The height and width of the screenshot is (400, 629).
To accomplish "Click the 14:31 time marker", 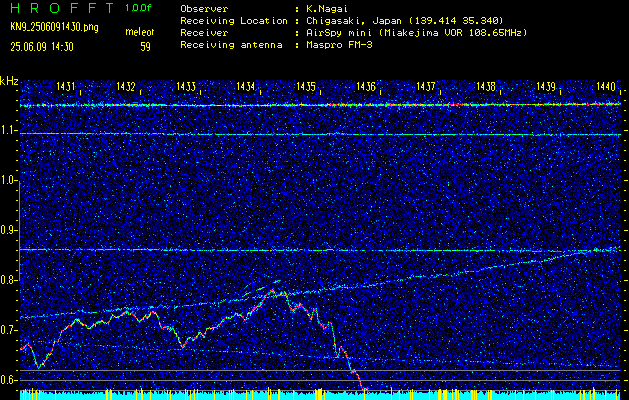I will click(65, 86).
